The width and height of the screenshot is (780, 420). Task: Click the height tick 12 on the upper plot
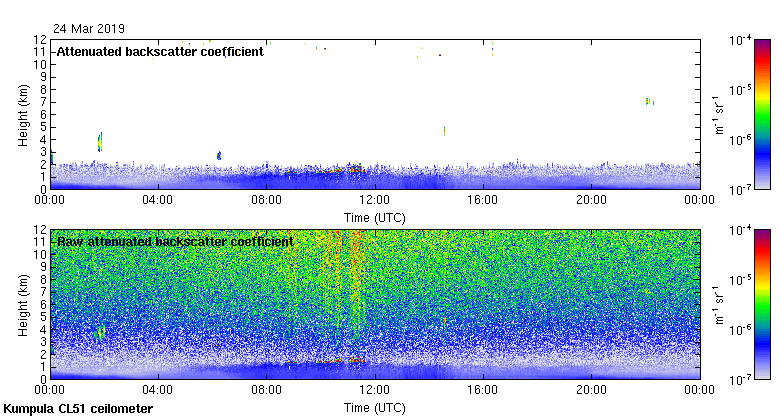(x=40, y=39)
